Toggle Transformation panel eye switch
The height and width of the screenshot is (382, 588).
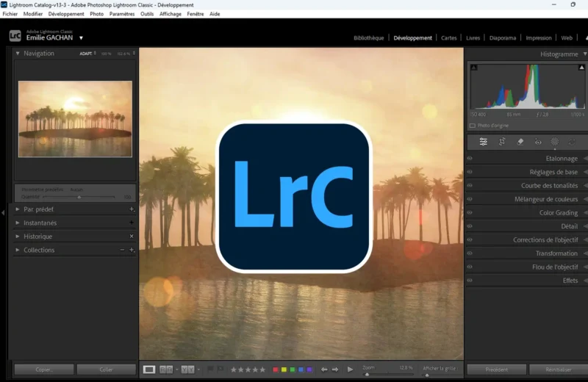470,253
